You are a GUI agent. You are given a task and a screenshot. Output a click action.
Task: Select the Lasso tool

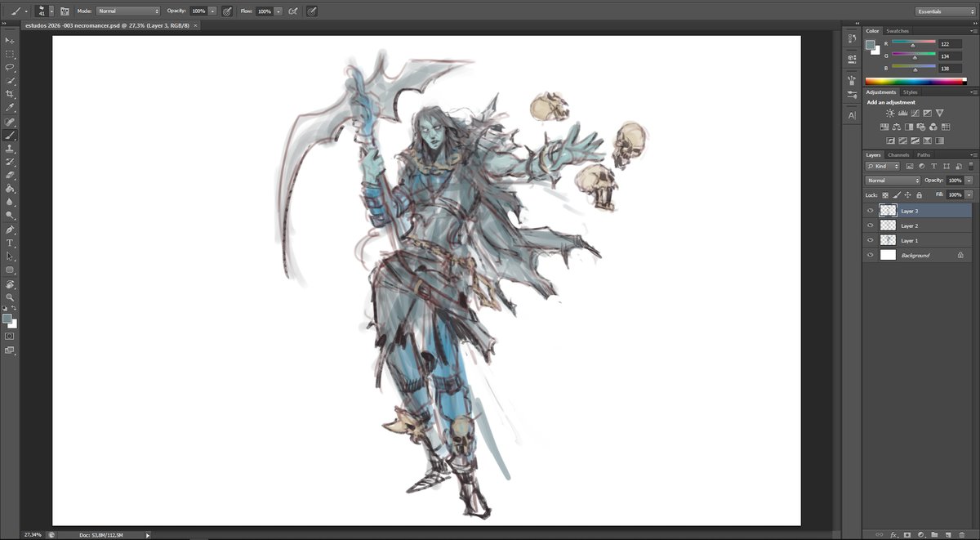tap(11, 65)
